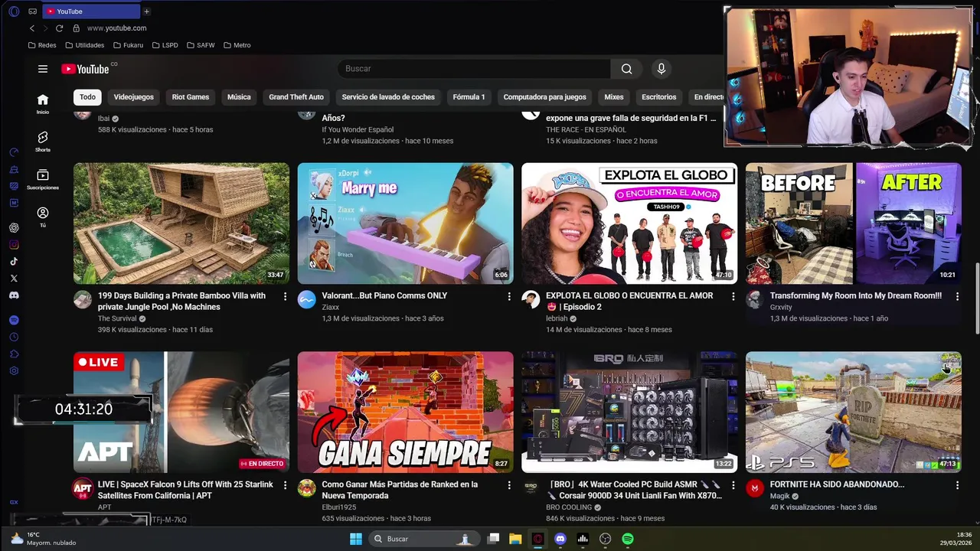Open the SAFW bookmarks folder
980x551 pixels.
pyautogui.click(x=201, y=45)
